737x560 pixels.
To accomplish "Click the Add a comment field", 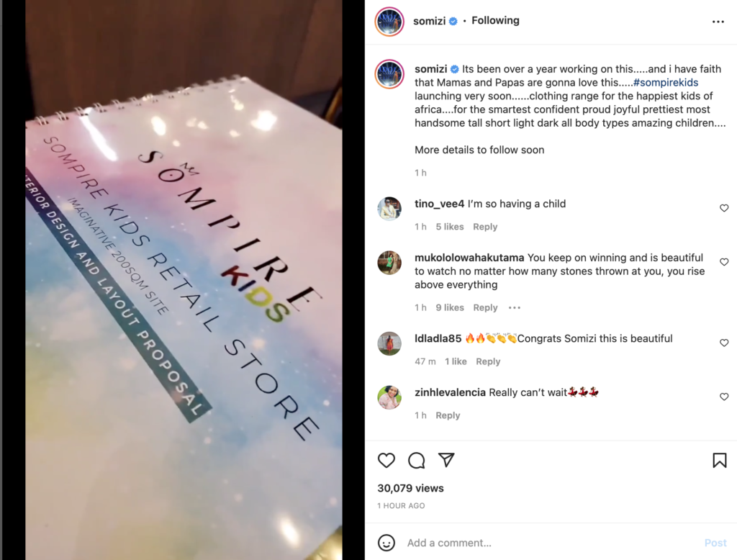I will coord(550,543).
